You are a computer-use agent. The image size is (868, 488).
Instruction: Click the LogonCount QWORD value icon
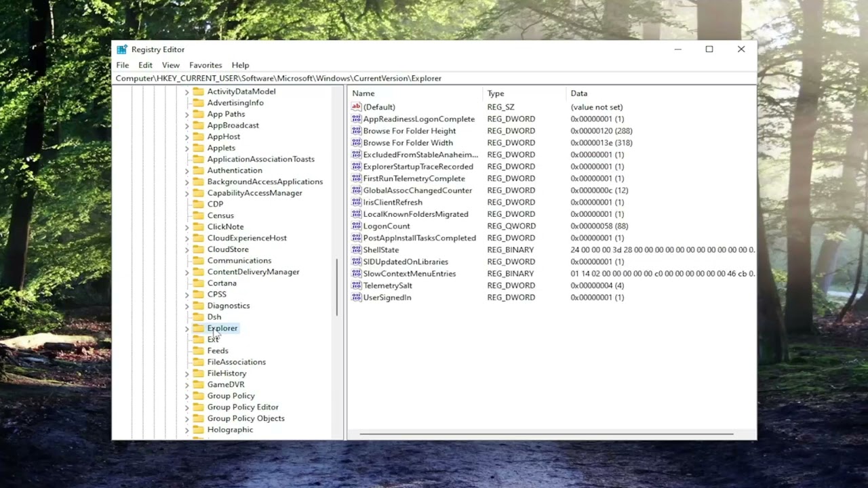coord(356,226)
